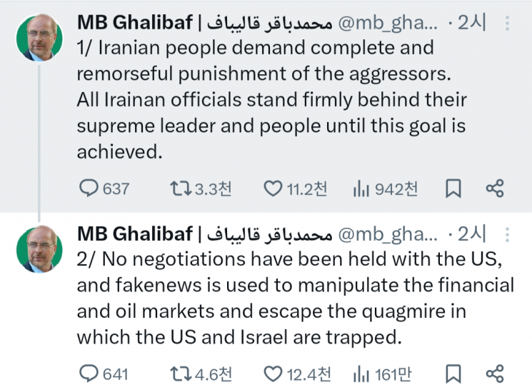This screenshot has height=392, width=532.
Task: Share the second tweet about fakenews
Action: [x=495, y=373]
